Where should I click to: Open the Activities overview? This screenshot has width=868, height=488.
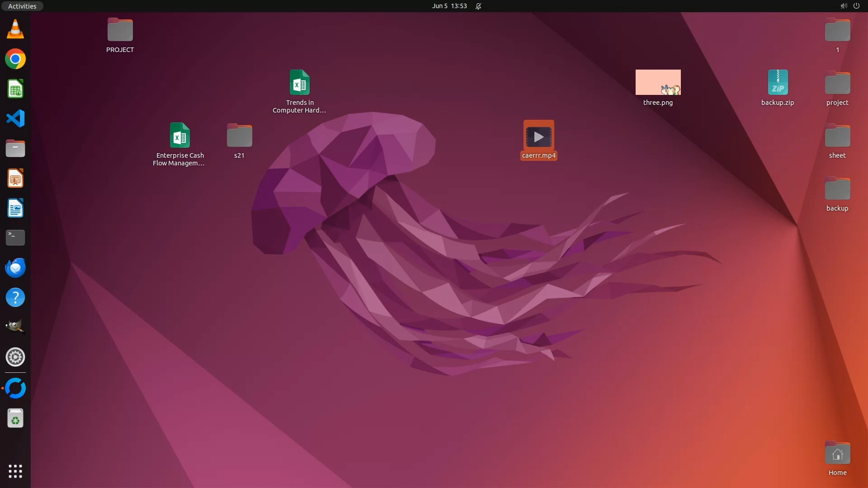pyautogui.click(x=22, y=6)
